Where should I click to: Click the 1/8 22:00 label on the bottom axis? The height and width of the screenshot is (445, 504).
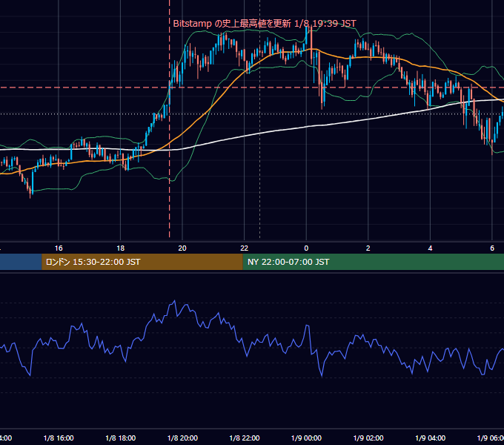245,438
